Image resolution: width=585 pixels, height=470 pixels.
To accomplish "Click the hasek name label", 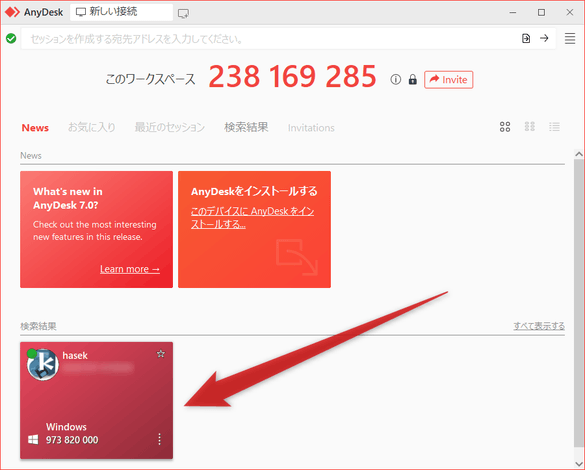I will tap(75, 355).
